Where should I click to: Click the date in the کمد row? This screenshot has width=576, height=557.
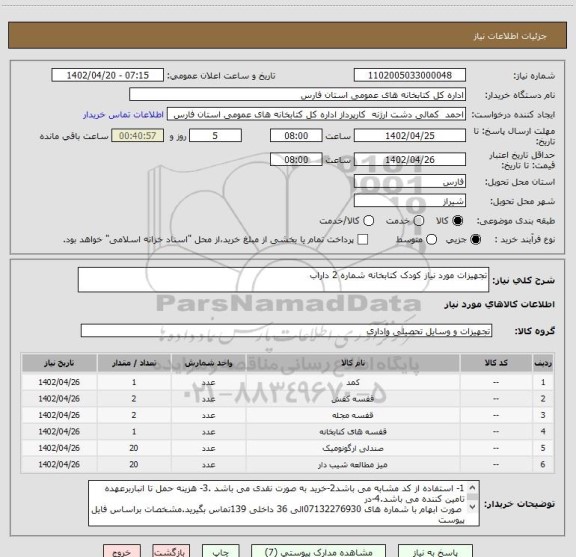click(59, 382)
